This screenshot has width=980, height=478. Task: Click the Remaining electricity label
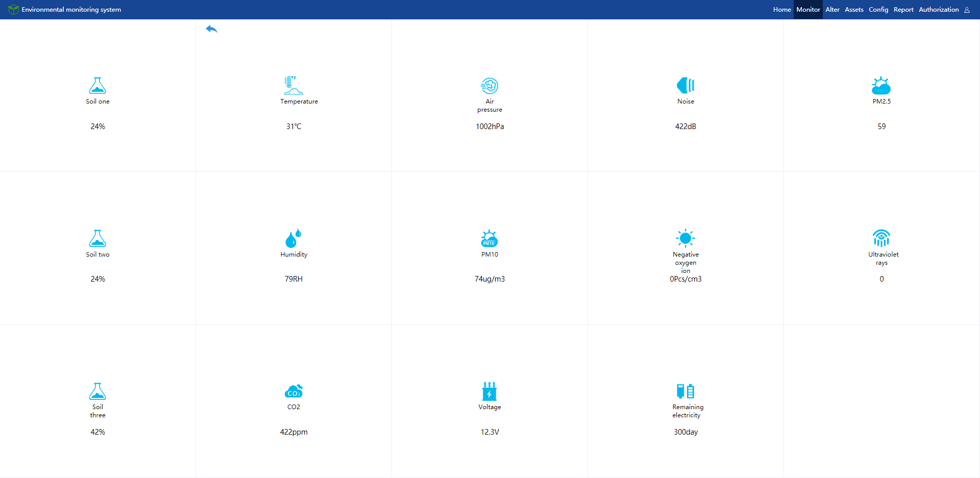[x=688, y=411]
